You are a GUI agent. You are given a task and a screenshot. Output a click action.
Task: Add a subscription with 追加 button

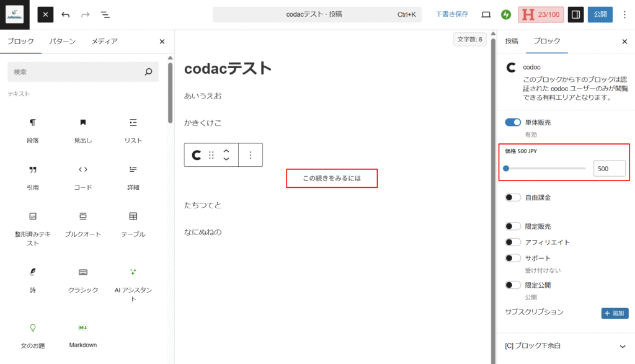click(x=615, y=313)
